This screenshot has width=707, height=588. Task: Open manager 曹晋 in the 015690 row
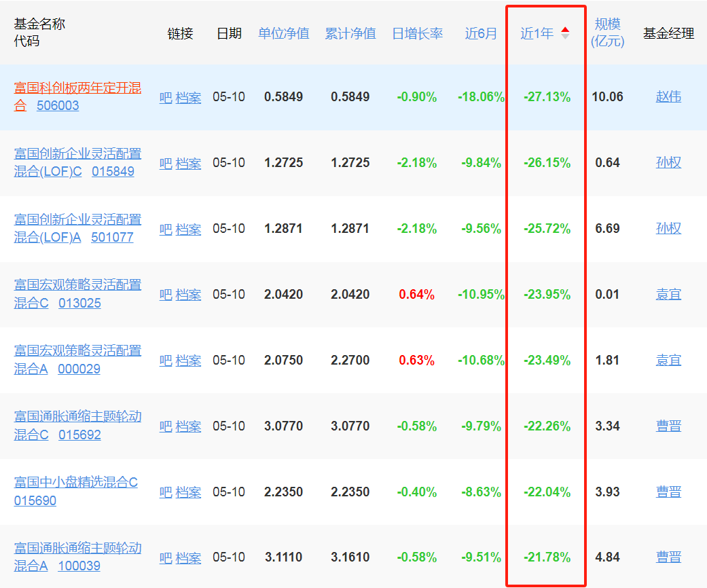[668, 492]
